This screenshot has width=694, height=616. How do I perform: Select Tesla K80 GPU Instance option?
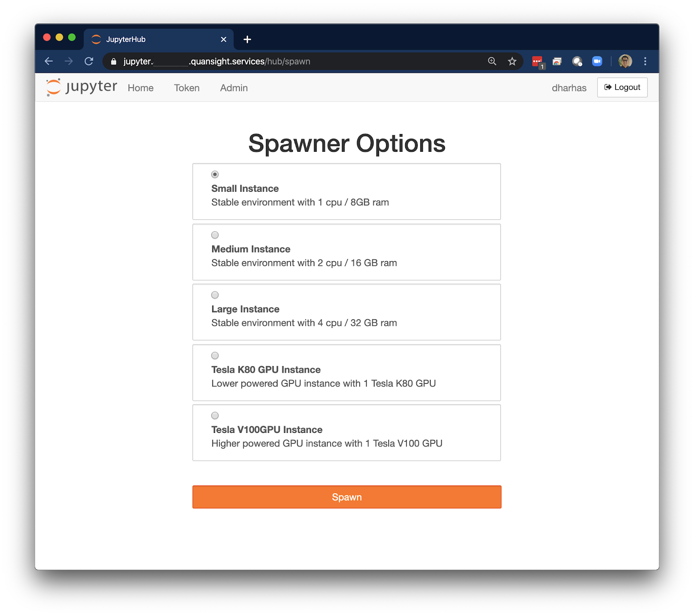tap(215, 356)
